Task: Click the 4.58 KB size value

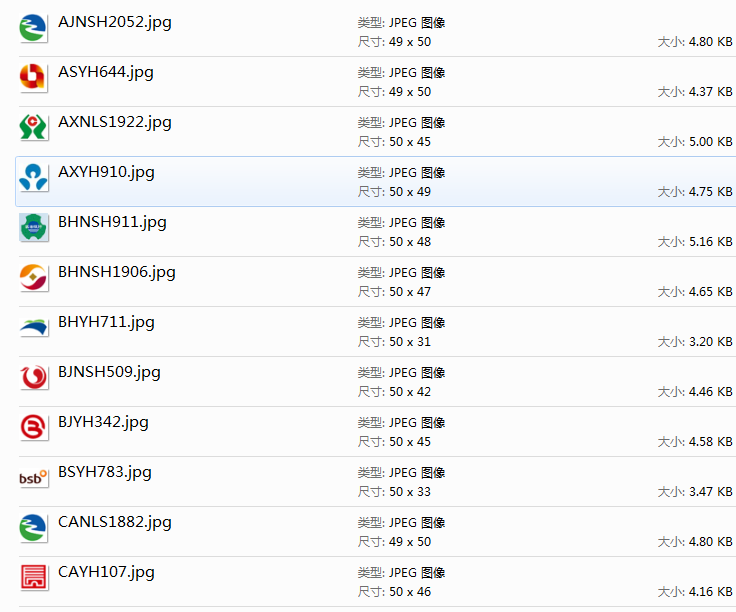Action: (710, 442)
